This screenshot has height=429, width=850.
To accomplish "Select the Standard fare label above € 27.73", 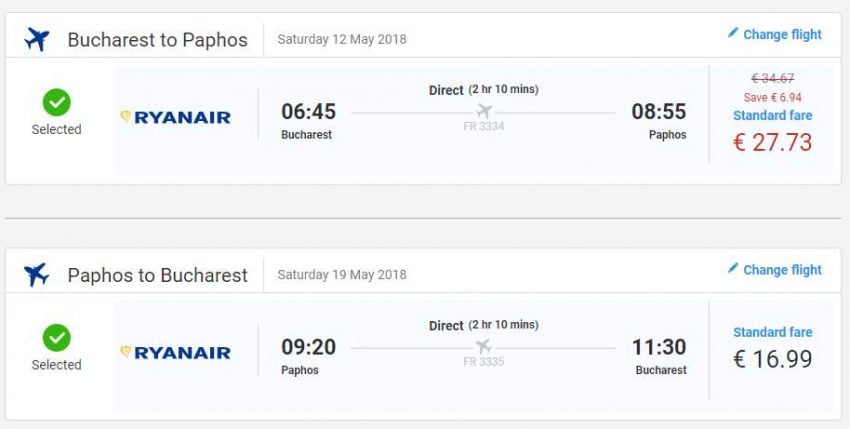I will pos(772,116).
